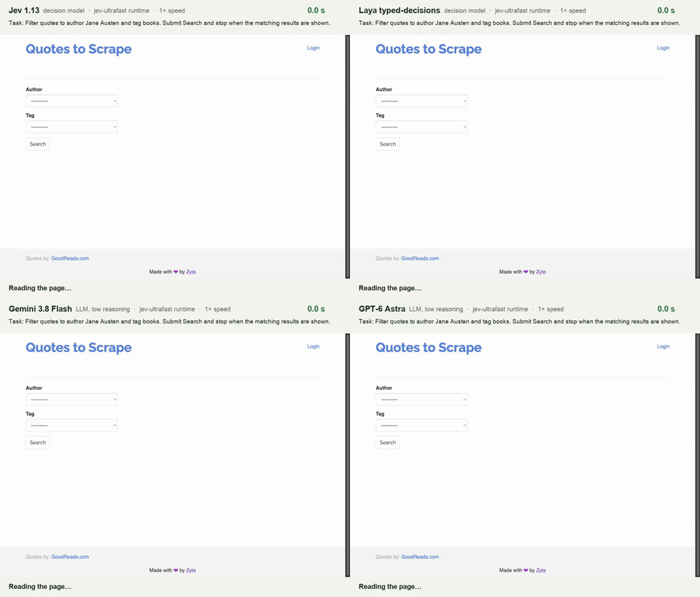This screenshot has height=597, width=700.
Task: Click Quotes to Scrape title in Laya panel
Action: coord(429,49)
